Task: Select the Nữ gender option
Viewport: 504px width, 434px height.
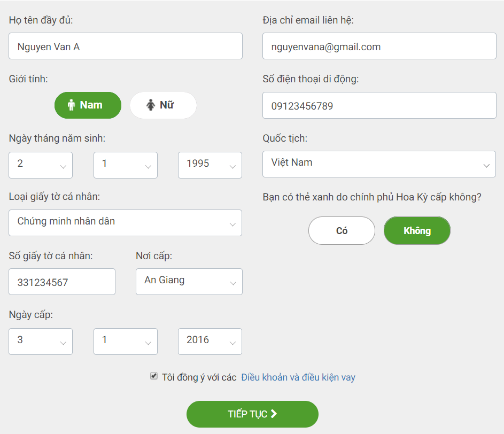Action: coord(163,105)
